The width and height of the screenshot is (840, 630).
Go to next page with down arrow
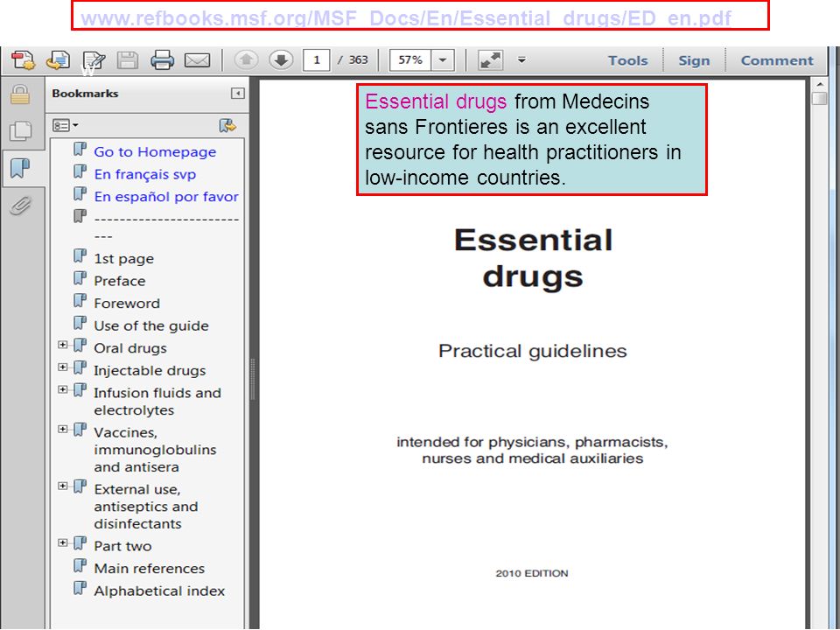[281, 59]
